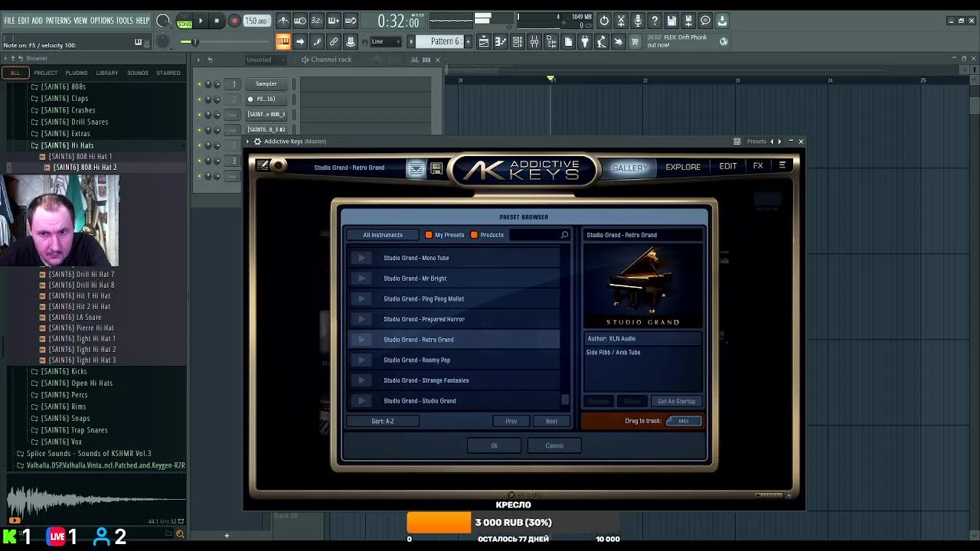Image resolution: width=980 pixels, height=551 pixels.
Task: Toggle the Browser view icon in toolbar
Action: [551, 41]
